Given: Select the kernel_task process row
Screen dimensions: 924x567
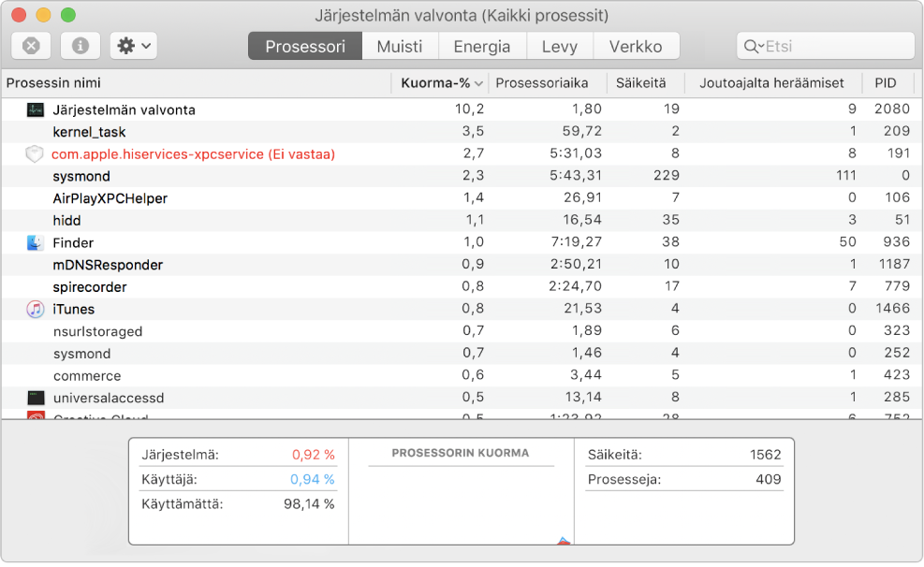Looking at the screenshot, I should [462, 132].
